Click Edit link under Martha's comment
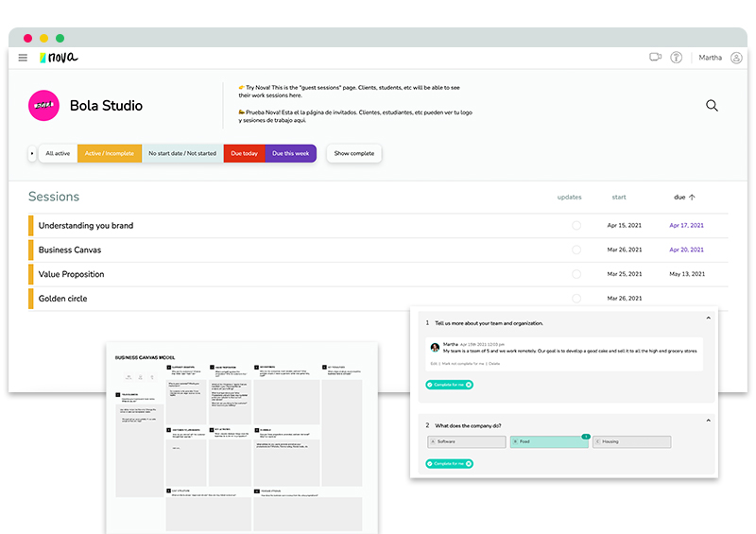Image resolution: width=756 pixels, height=534 pixels. coord(434,364)
